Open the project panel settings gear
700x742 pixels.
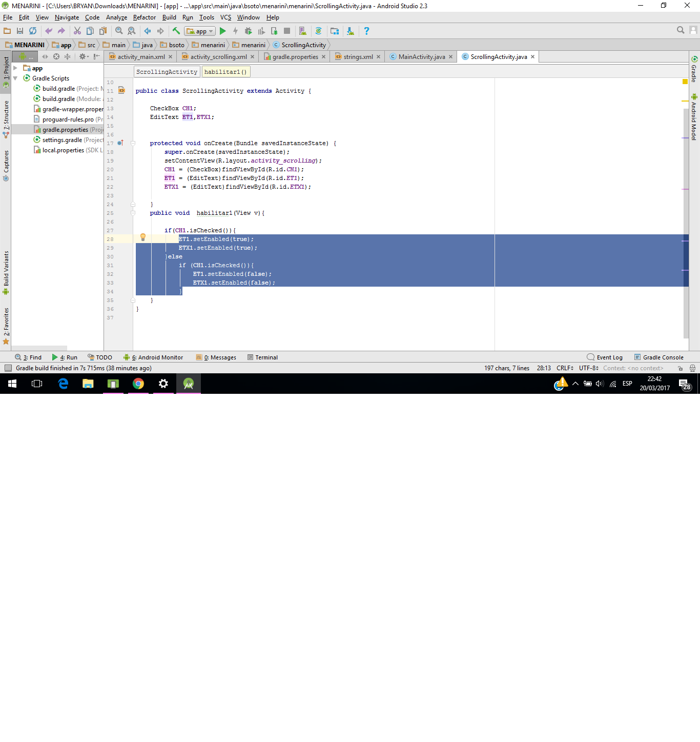83,56
